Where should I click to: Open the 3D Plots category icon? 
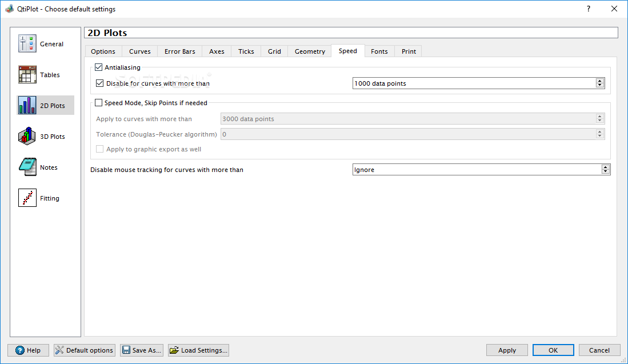pos(27,136)
